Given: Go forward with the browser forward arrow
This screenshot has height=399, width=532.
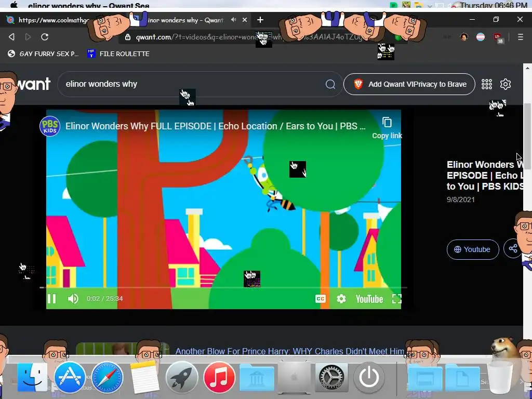Looking at the screenshot, I should 28,37.
